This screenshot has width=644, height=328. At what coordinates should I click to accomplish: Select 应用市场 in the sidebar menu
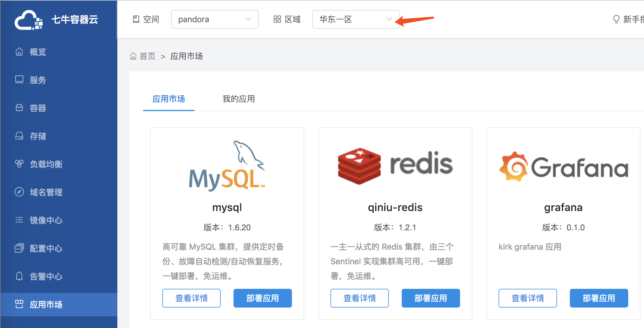[x=59, y=304]
